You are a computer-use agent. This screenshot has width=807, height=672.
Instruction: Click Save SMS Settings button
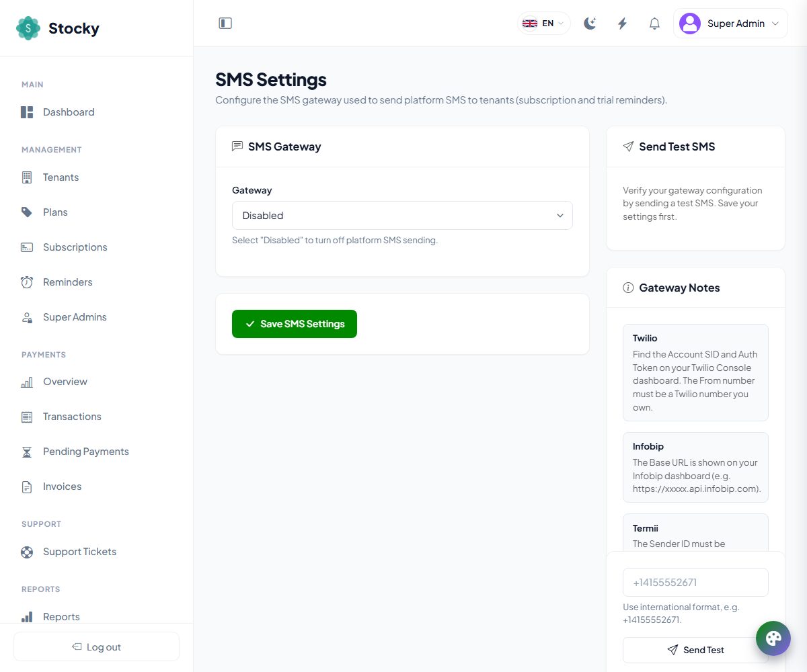[295, 324]
